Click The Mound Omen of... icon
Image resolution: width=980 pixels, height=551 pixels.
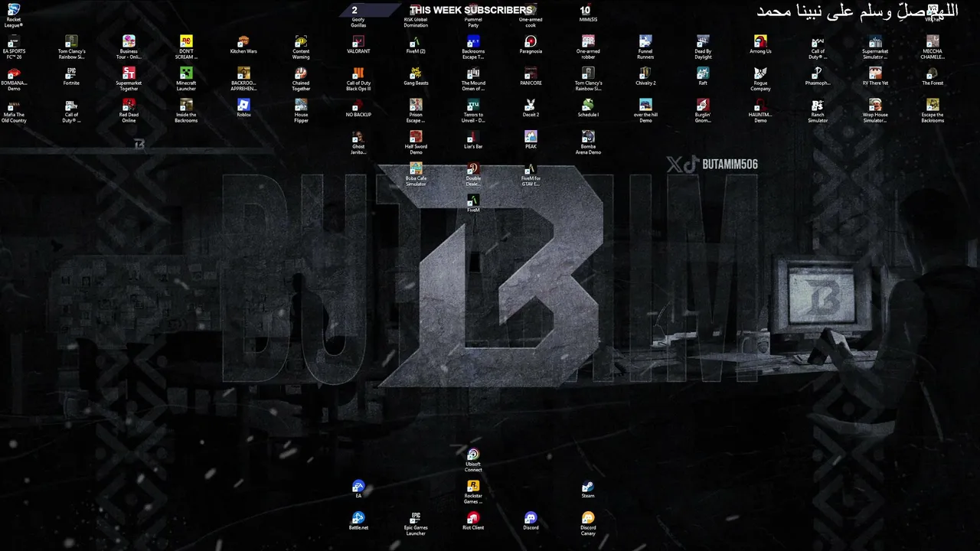click(473, 79)
